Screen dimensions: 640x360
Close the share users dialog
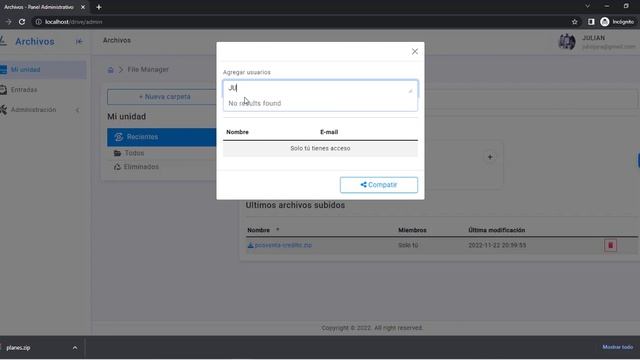click(415, 51)
